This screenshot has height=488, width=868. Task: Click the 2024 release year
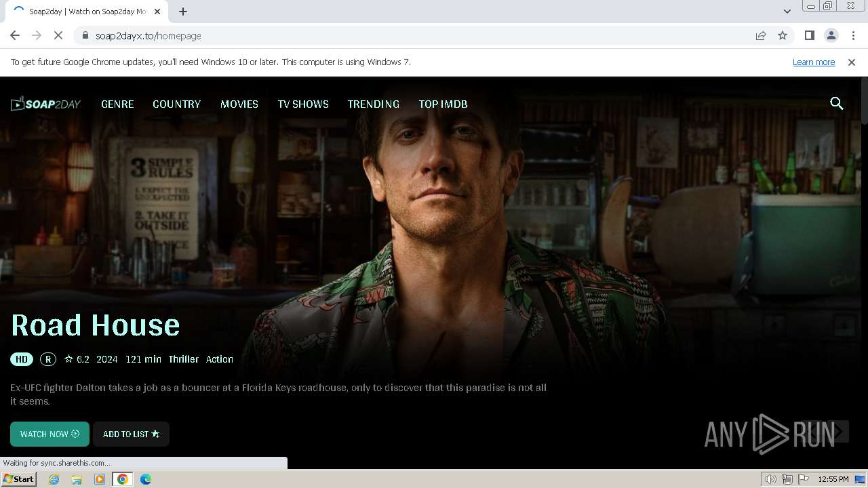coord(107,359)
